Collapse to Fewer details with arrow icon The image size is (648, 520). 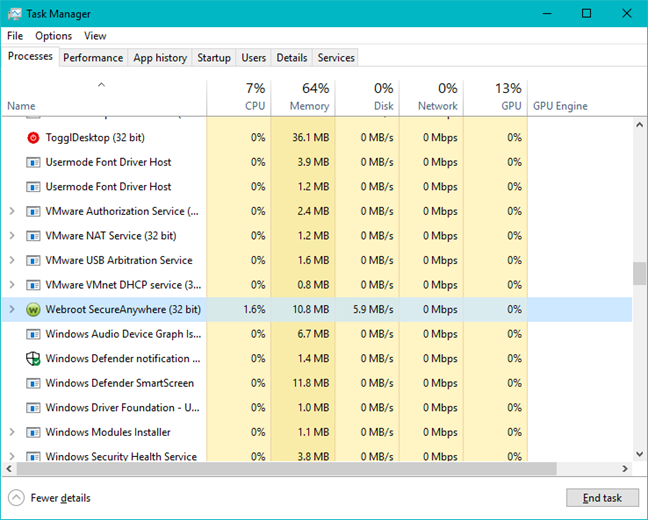coord(16,498)
